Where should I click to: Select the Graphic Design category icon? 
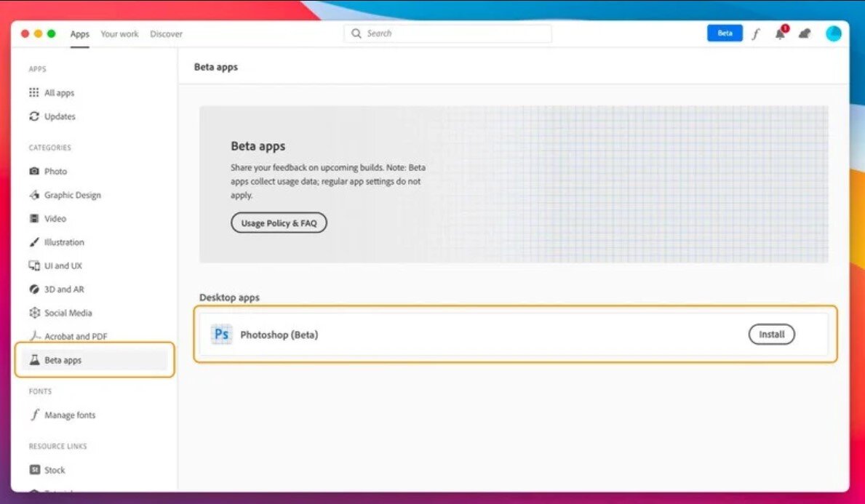point(34,195)
